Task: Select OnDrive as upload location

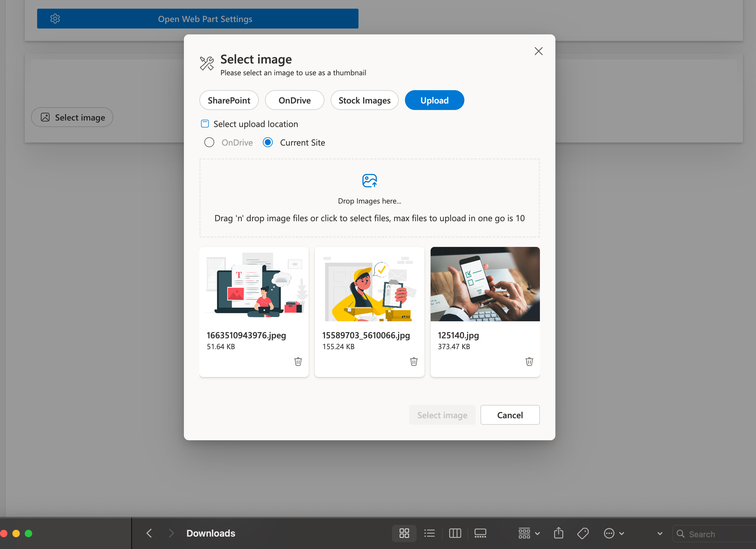Action: [209, 143]
